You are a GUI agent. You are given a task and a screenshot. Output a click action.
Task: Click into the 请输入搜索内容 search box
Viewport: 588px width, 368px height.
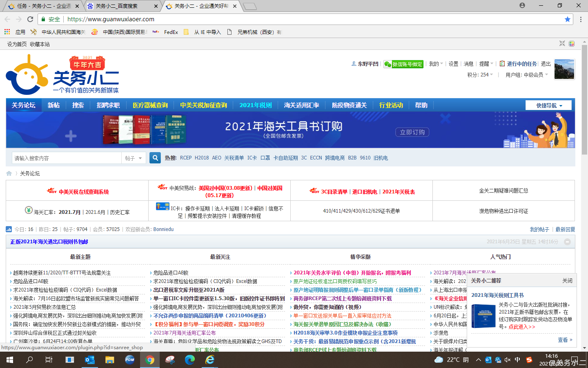(x=67, y=158)
